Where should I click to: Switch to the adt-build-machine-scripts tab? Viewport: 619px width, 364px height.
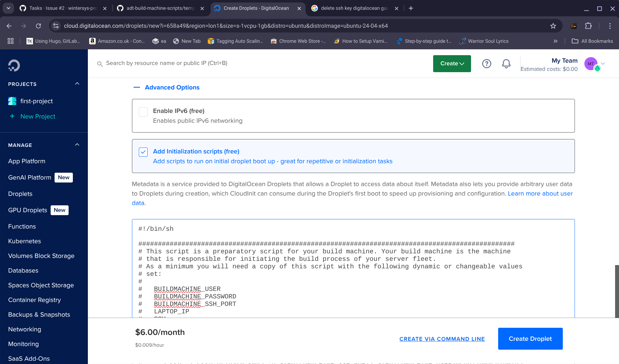pyautogui.click(x=160, y=8)
